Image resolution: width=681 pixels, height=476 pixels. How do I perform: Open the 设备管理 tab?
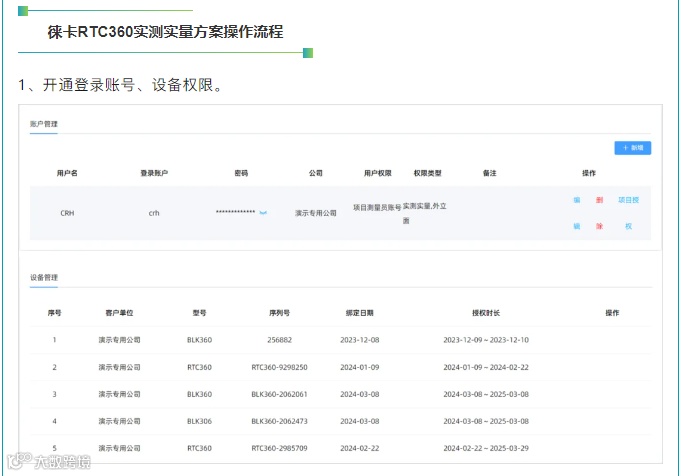click(x=43, y=278)
